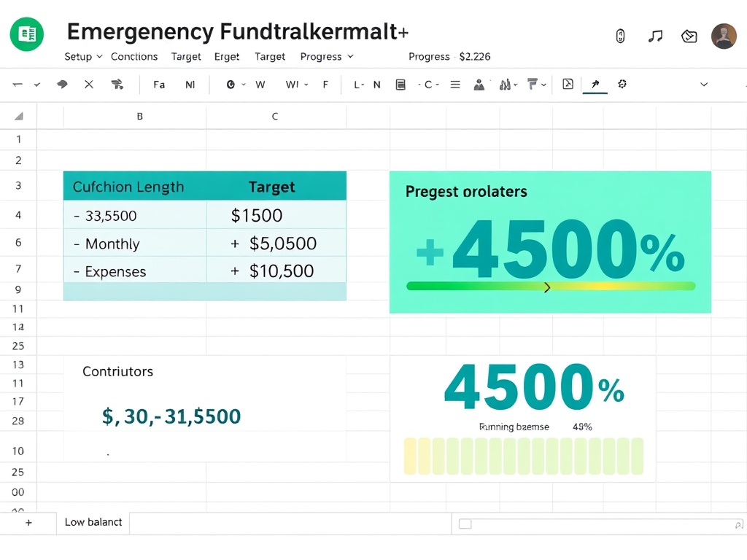Expand the dropdown beside the circle icon
This screenshot has width=747, height=560.
[244, 85]
